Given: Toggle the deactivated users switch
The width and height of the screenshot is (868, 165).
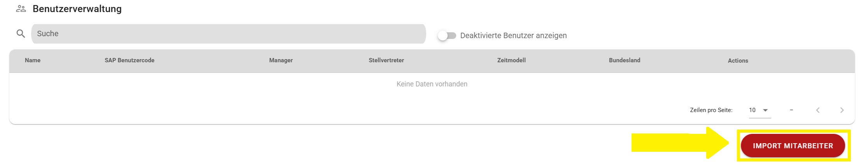Looking at the screenshot, I should [446, 36].
